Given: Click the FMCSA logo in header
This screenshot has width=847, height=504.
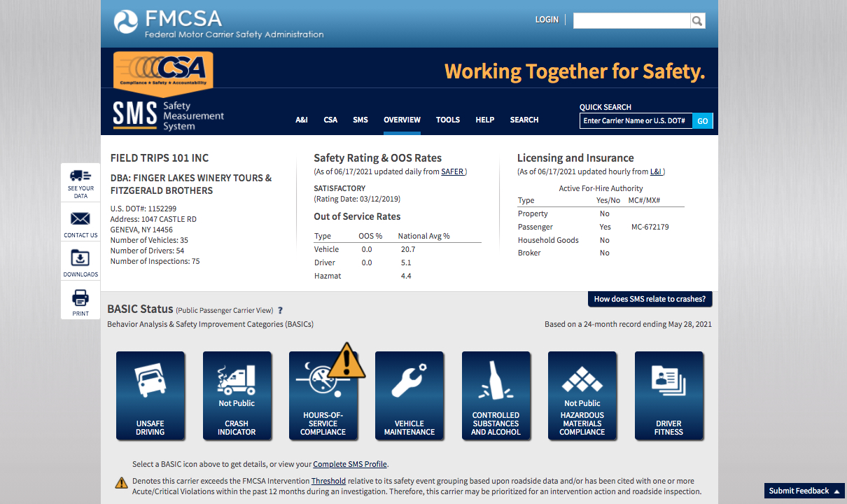Looking at the screenshot, I should point(218,23).
